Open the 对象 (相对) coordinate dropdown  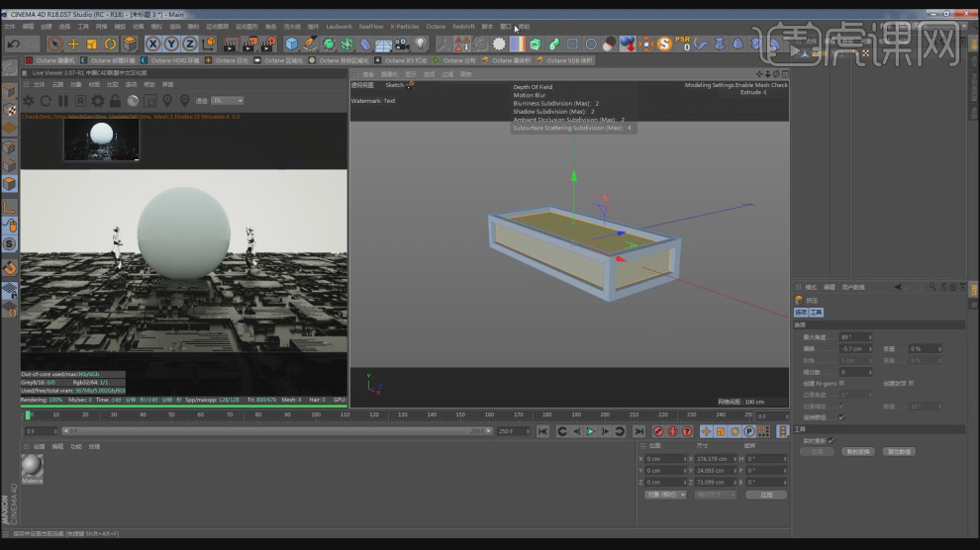665,495
